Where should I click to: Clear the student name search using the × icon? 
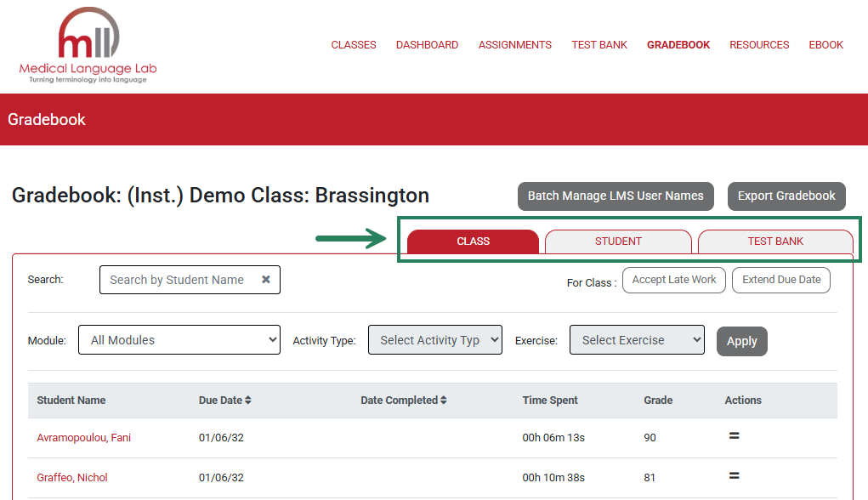click(x=265, y=279)
